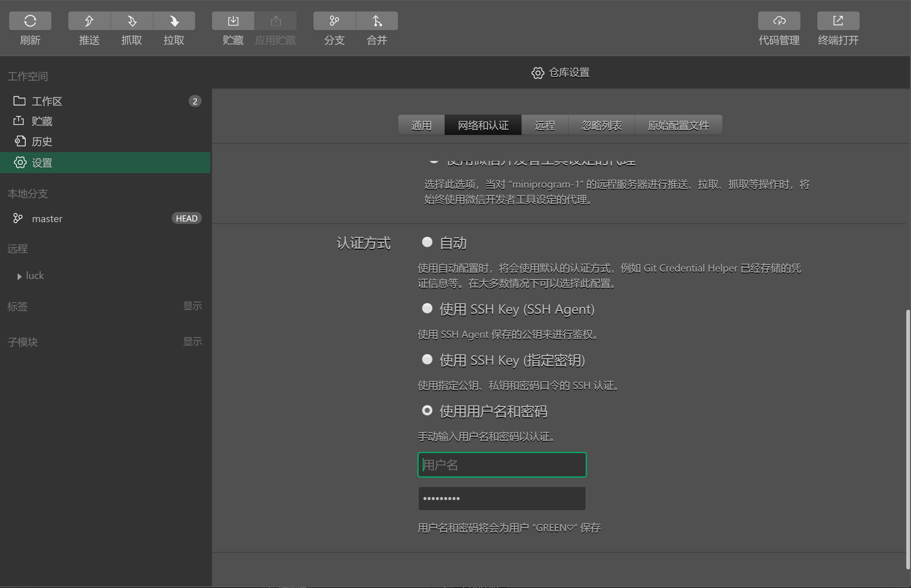Click the Stash (贮藏) toolbar icon
Image resolution: width=911 pixels, height=588 pixels.
[233, 21]
